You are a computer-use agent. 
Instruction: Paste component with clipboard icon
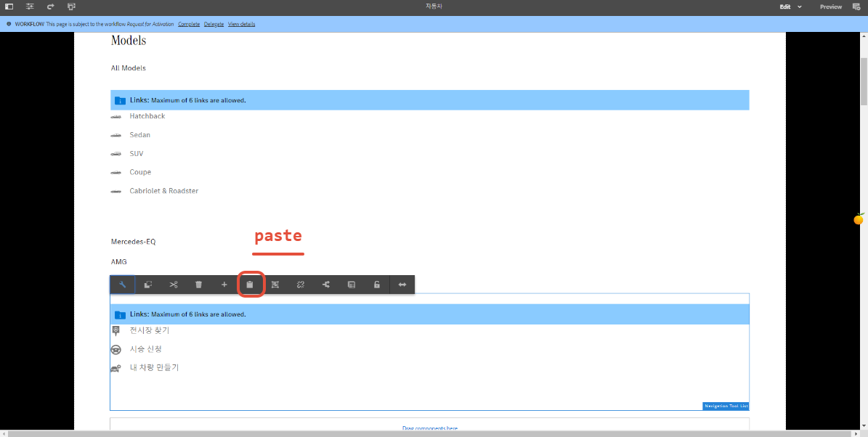[x=250, y=285]
